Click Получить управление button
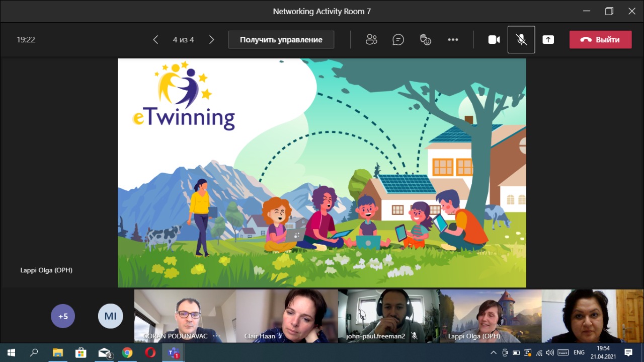The image size is (644, 362). (281, 40)
